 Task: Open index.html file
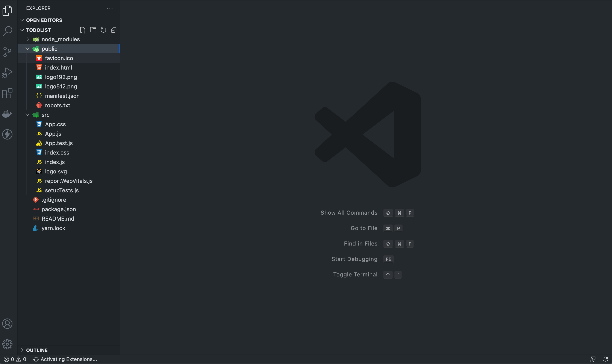coord(69,67)
